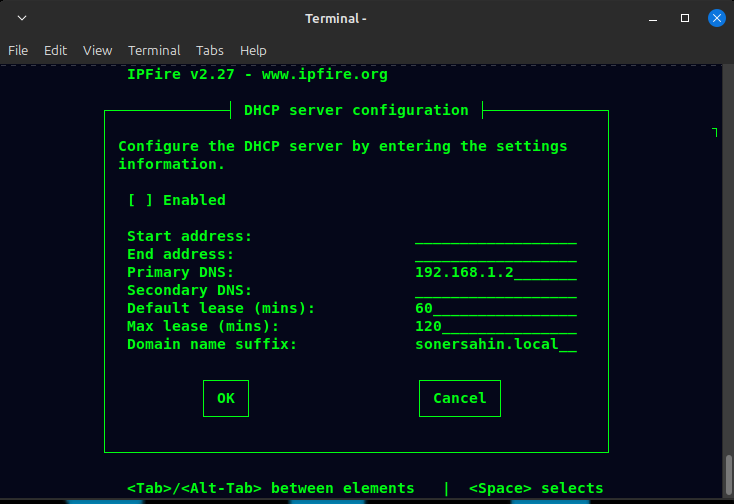This screenshot has height=504, width=734.
Task: Click the terminal vertical scrollbar thumb
Action: pyautogui.click(x=728, y=475)
